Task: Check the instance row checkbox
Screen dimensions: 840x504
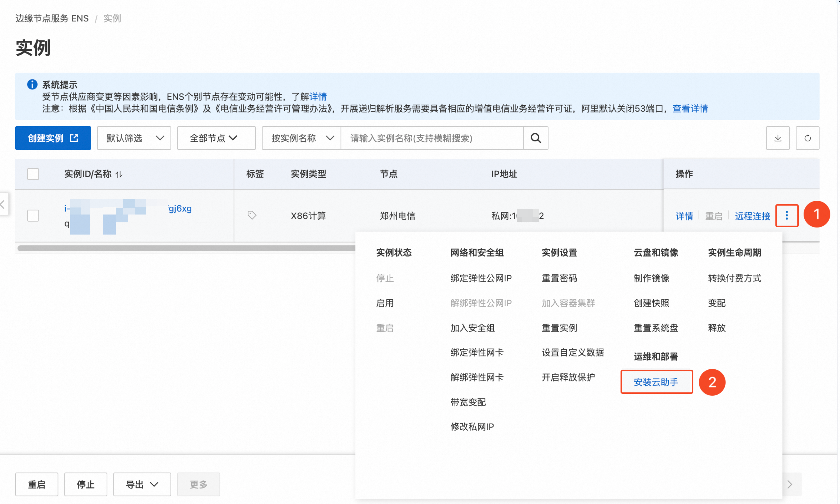Action: point(33,215)
